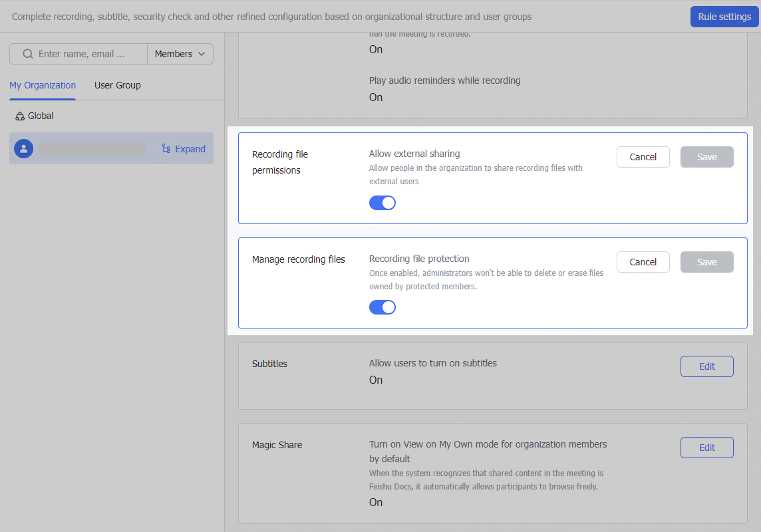The width and height of the screenshot is (761, 532).
Task: Click the 'Allow external sharing' label
Action: tap(414, 154)
